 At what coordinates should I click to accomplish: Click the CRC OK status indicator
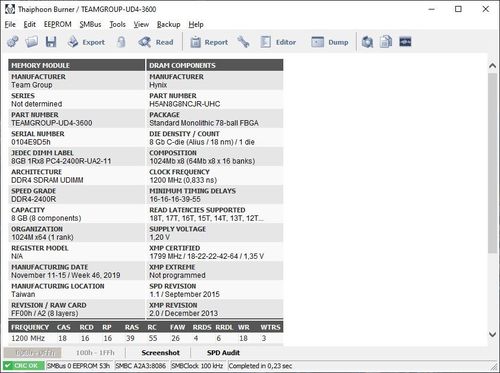click(x=23, y=366)
